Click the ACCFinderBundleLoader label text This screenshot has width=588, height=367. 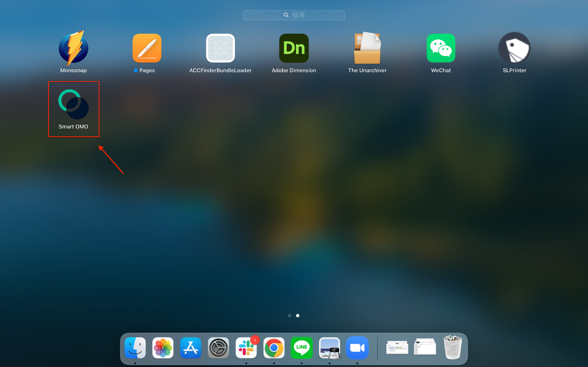click(220, 71)
